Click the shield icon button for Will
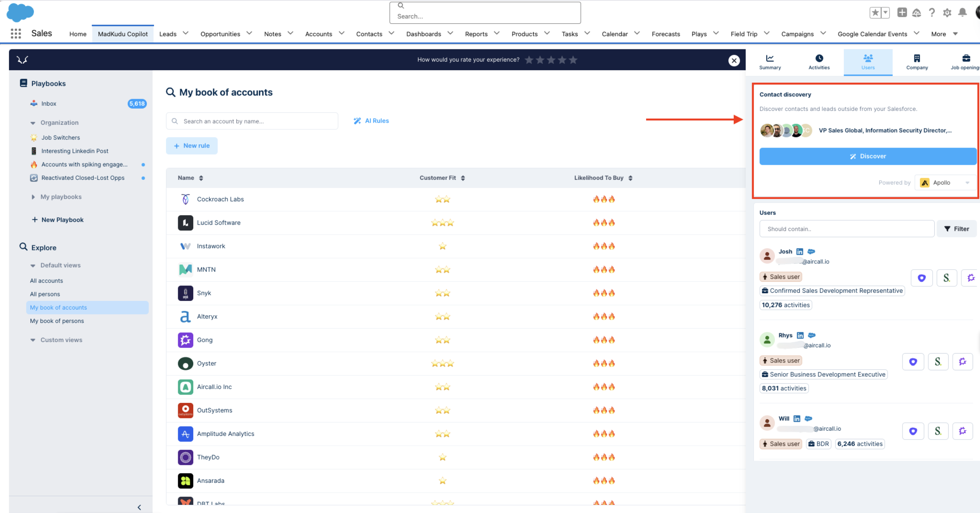 tap(913, 431)
